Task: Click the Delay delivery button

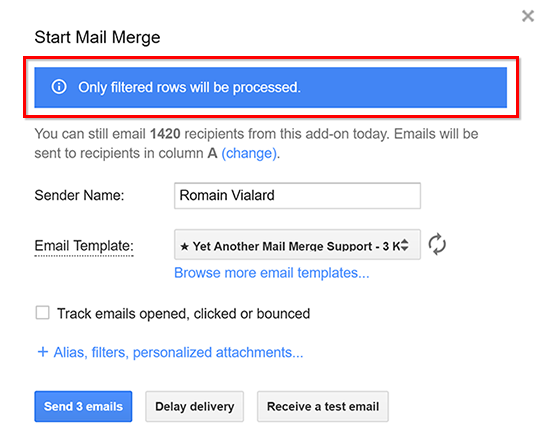Action: click(x=195, y=406)
